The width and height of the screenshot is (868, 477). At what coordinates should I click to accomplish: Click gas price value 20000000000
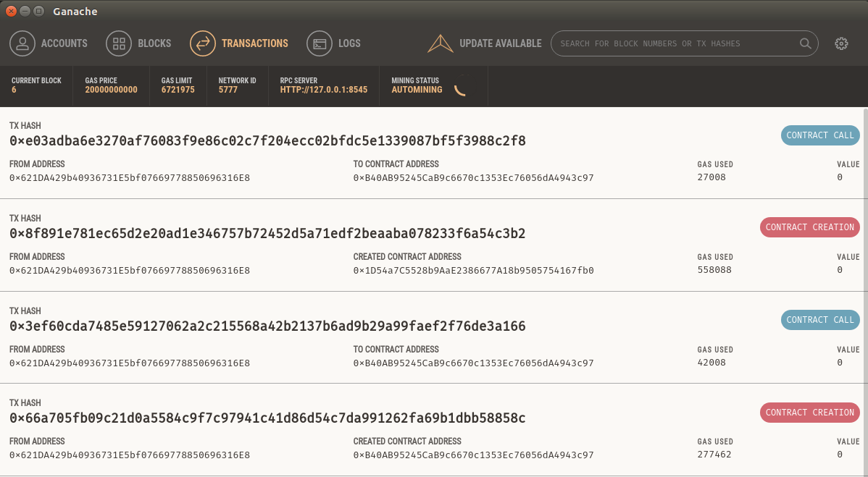[x=112, y=90]
